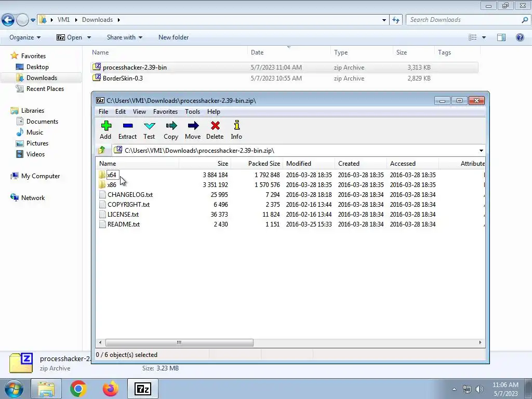Screen dimensions: 532x399
Task: Click right arrow of 7-Zip horizontal scrollbar
Action: pos(480,342)
